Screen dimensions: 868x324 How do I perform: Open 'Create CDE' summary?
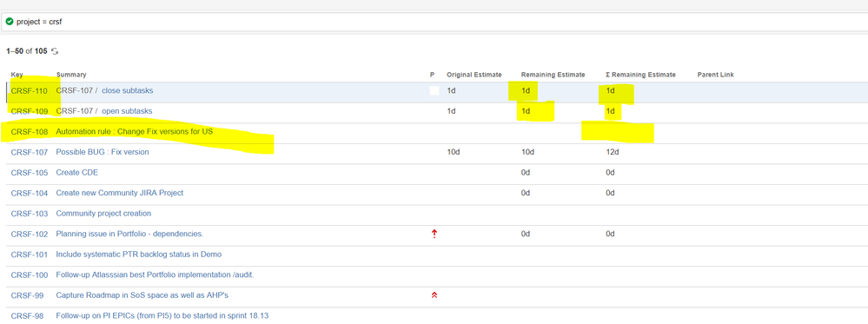(77, 172)
